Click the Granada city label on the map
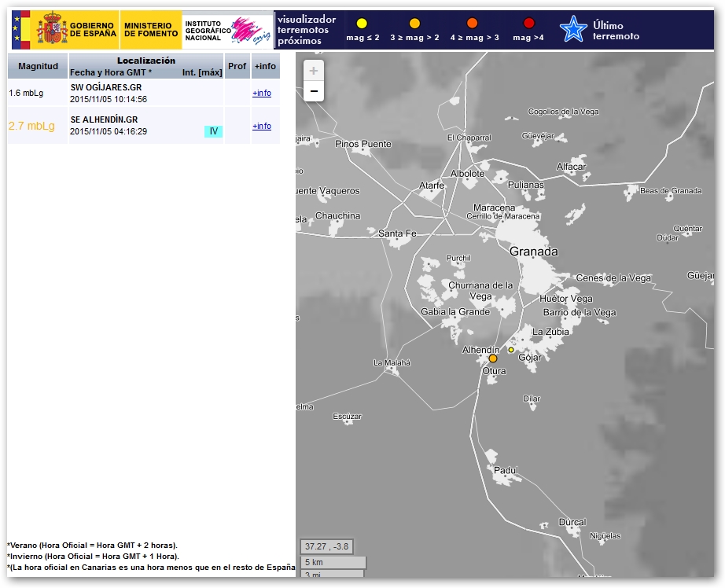The width and height of the screenshot is (725, 588). (x=533, y=252)
